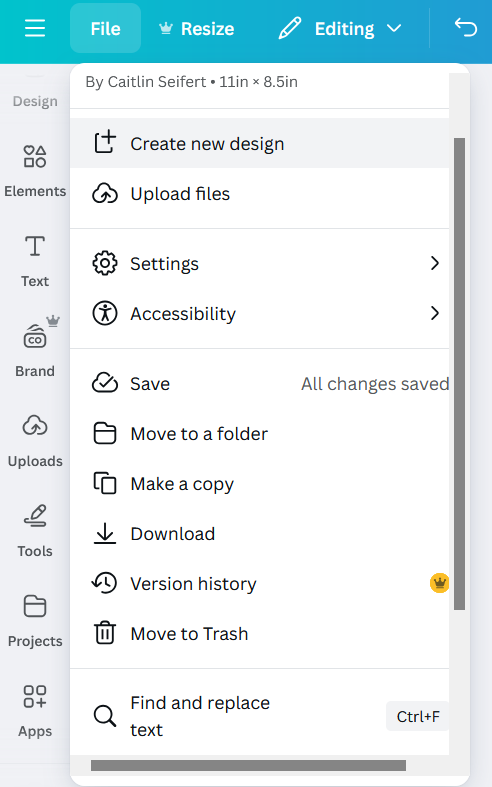The height and width of the screenshot is (787, 492).
Task: Click the Download arrow icon
Action: coord(105,533)
